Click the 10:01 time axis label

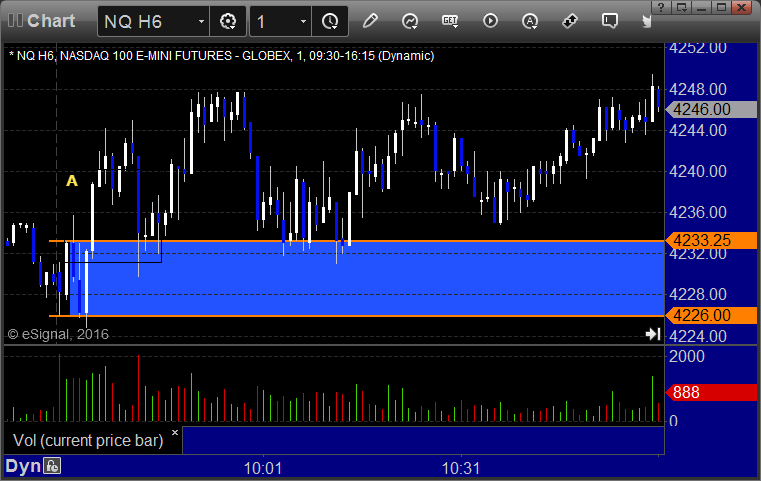click(263, 468)
